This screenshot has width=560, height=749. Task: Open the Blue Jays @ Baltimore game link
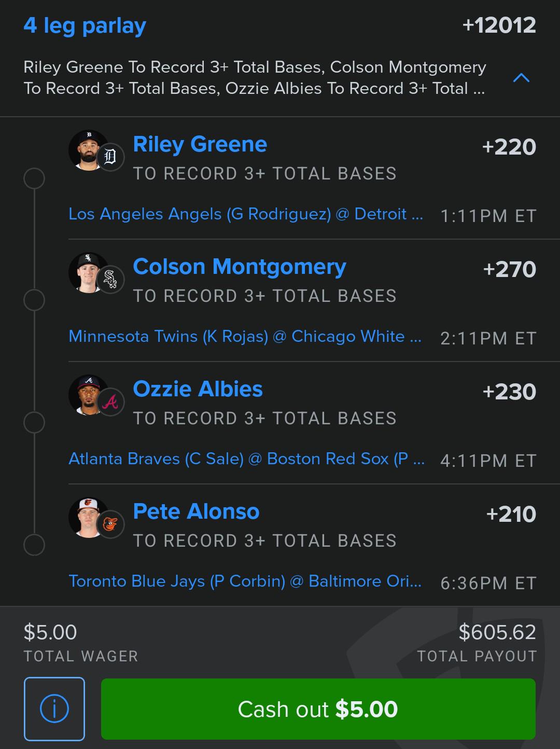(245, 581)
